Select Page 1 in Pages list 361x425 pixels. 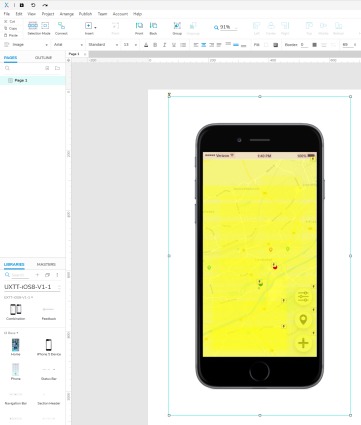(x=32, y=80)
